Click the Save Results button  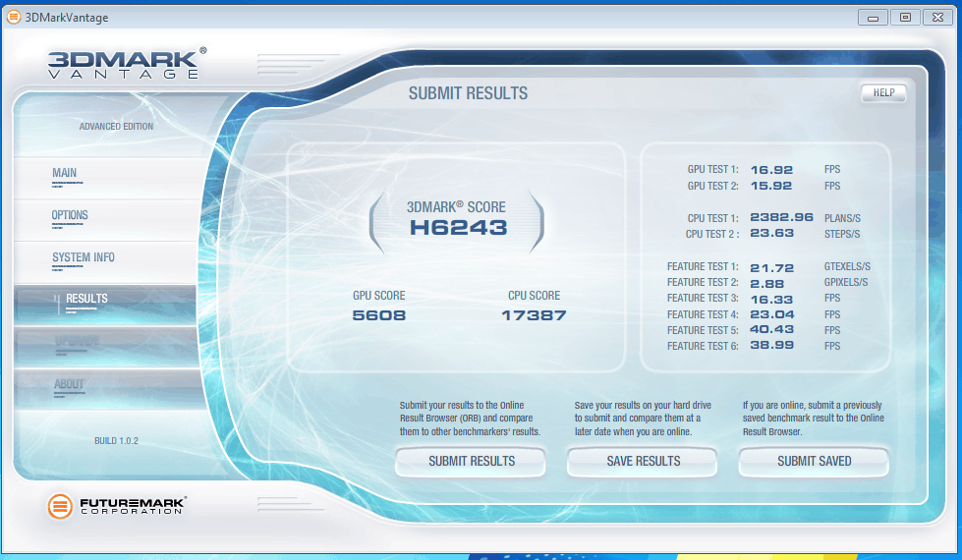(643, 461)
